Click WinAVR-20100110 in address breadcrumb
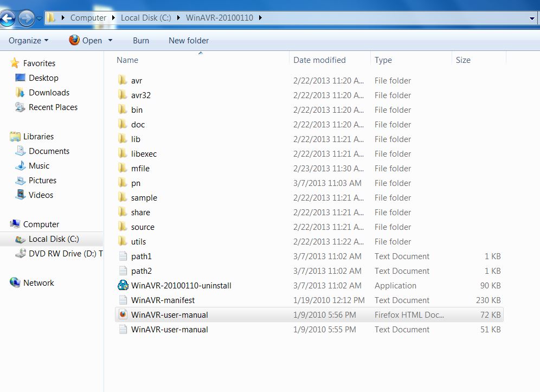Viewport: 540px width, 392px height. point(220,18)
